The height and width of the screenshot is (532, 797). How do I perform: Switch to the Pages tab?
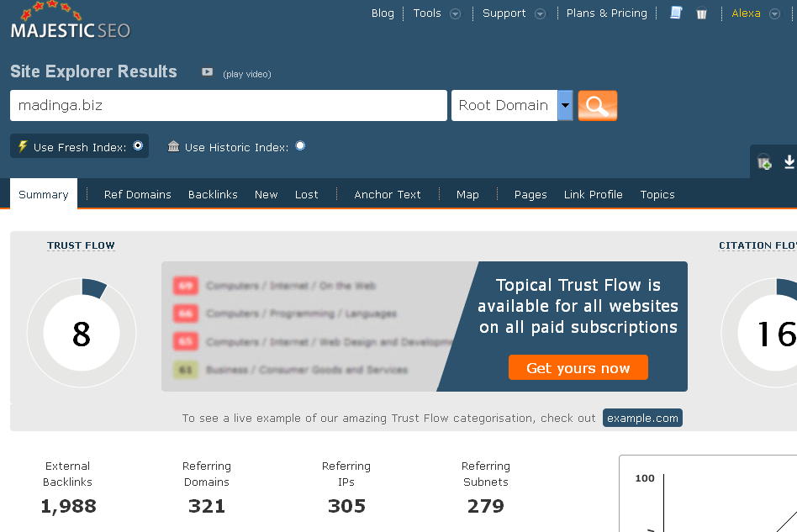click(530, 195)
